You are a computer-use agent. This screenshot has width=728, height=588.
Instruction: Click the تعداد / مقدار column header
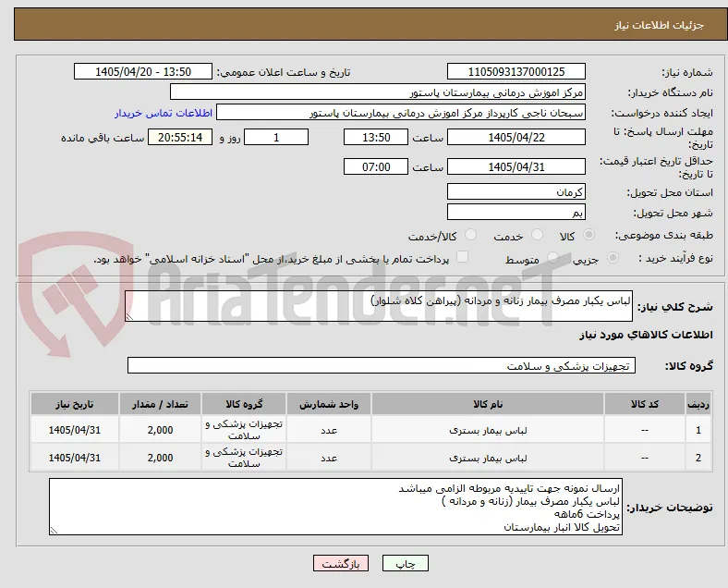point(160,404)
